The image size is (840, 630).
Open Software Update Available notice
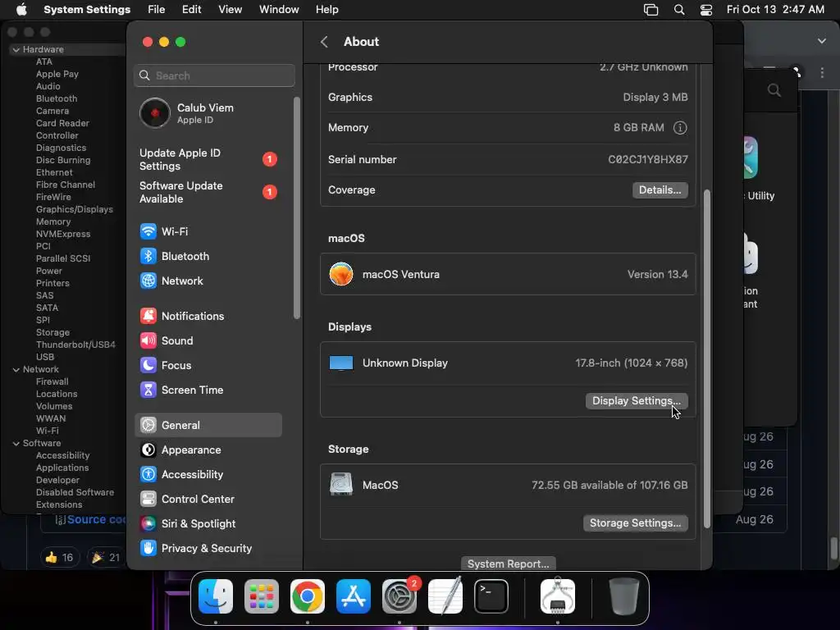pos(208,192)
